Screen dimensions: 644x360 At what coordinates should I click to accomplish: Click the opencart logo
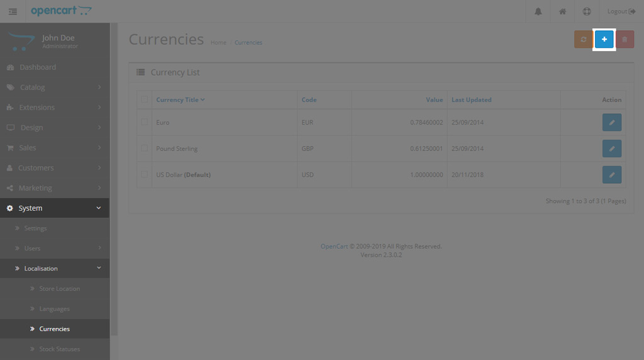click(x=61, y=11)
